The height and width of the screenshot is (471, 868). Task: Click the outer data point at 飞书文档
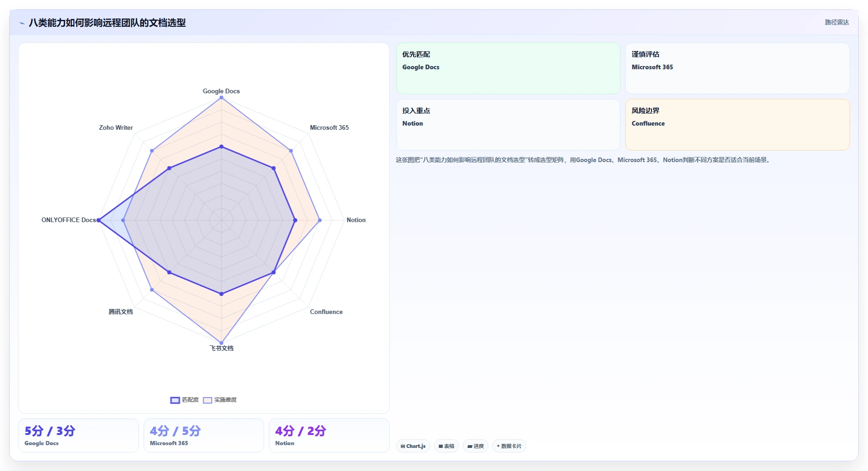pos(221,343)
